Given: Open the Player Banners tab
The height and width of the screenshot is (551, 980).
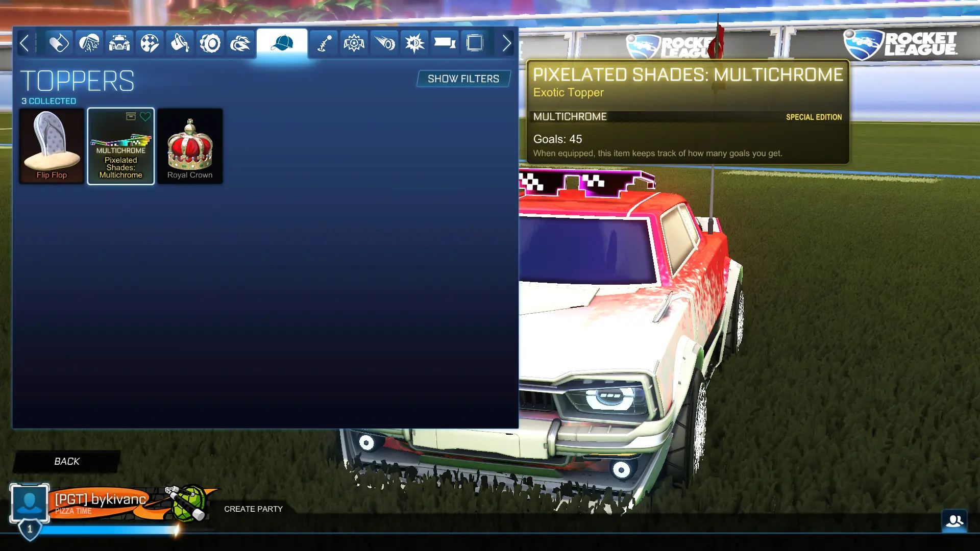Looking at the screenshot, I should (x=445, y=43).
